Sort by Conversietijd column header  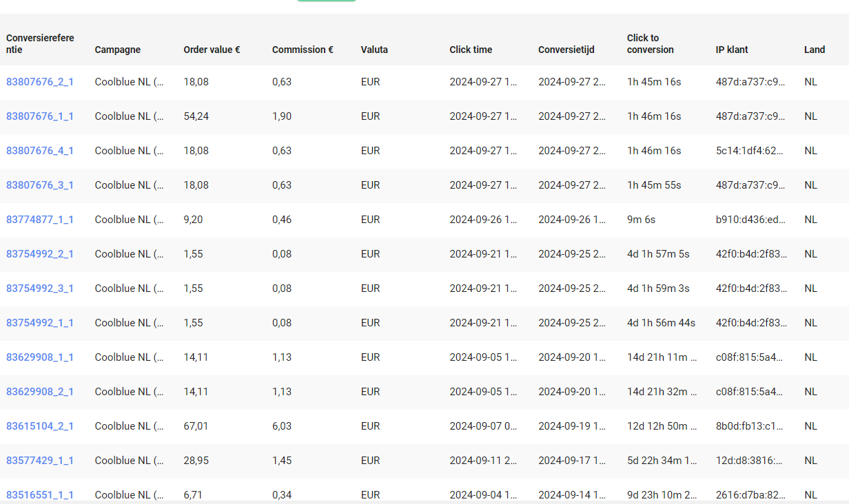point(566,50)
